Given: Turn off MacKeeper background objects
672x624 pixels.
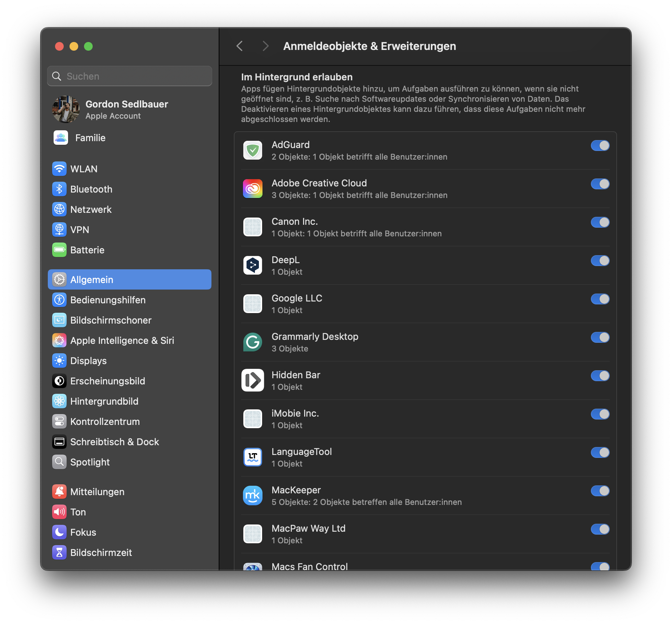Looking at the screenshot, I should (600, 491).
